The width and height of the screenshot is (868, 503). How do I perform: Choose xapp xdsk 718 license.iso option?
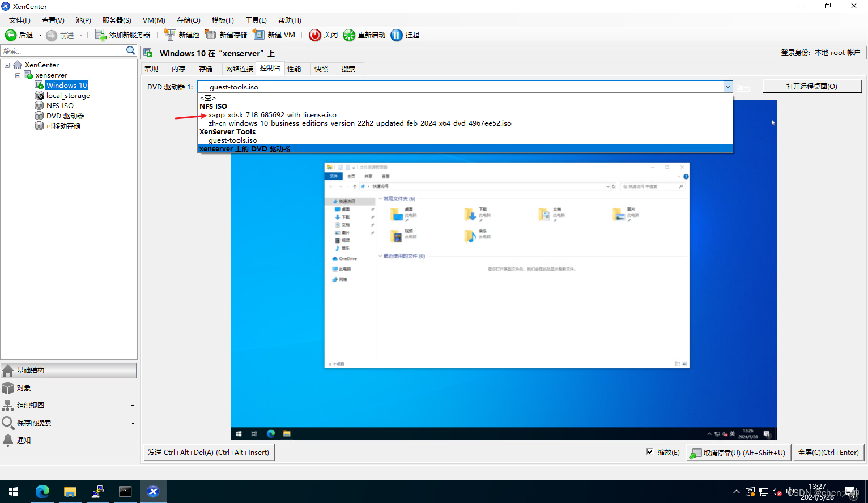465,115
